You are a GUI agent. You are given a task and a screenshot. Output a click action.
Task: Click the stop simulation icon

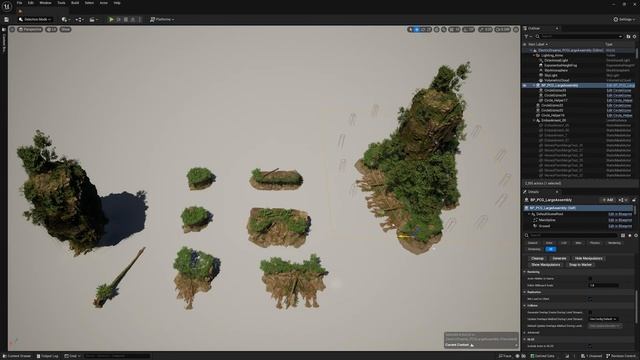point(126,19)
